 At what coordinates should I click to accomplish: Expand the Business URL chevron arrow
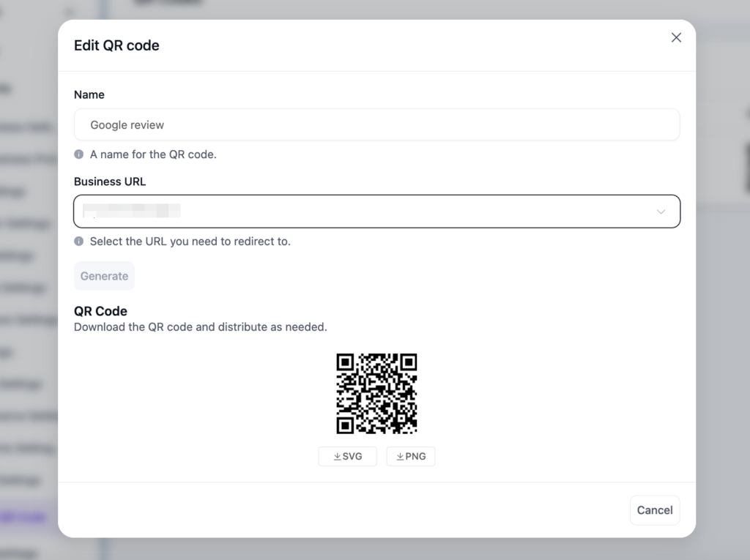coord(661,212)
